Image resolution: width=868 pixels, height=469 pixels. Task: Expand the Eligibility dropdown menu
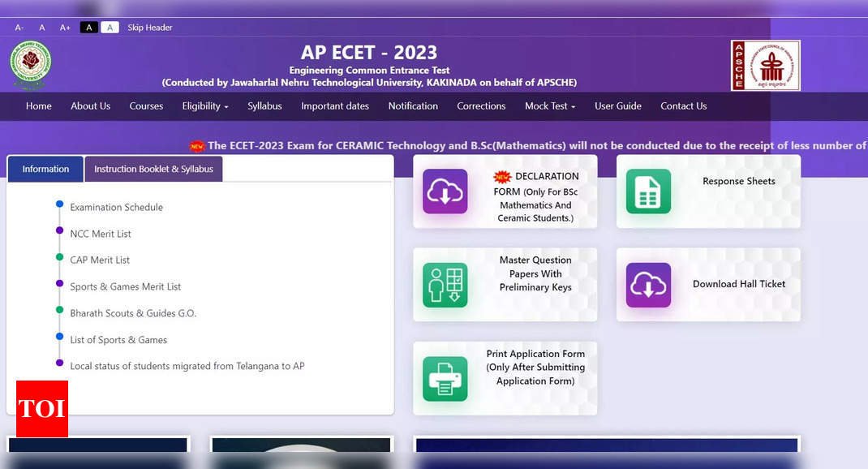point(204,105)
